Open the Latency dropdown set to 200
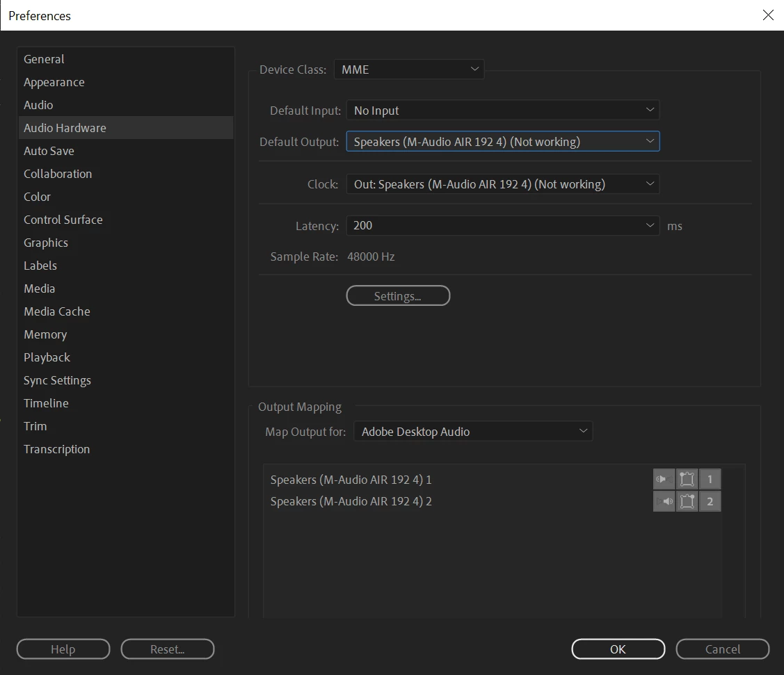This screenshot has height=675, width=784. tap(503, 225)
